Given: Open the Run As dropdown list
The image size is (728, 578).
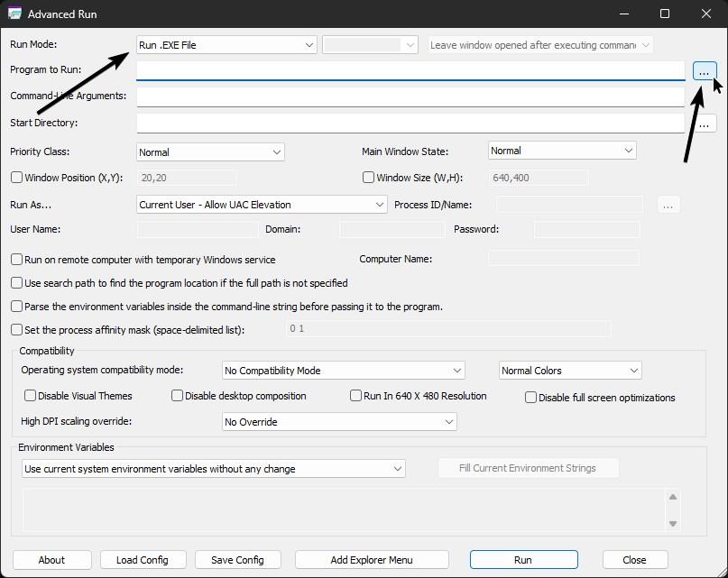Looking at the screenshot, I should pyautogui.click(x=262, y=205).
